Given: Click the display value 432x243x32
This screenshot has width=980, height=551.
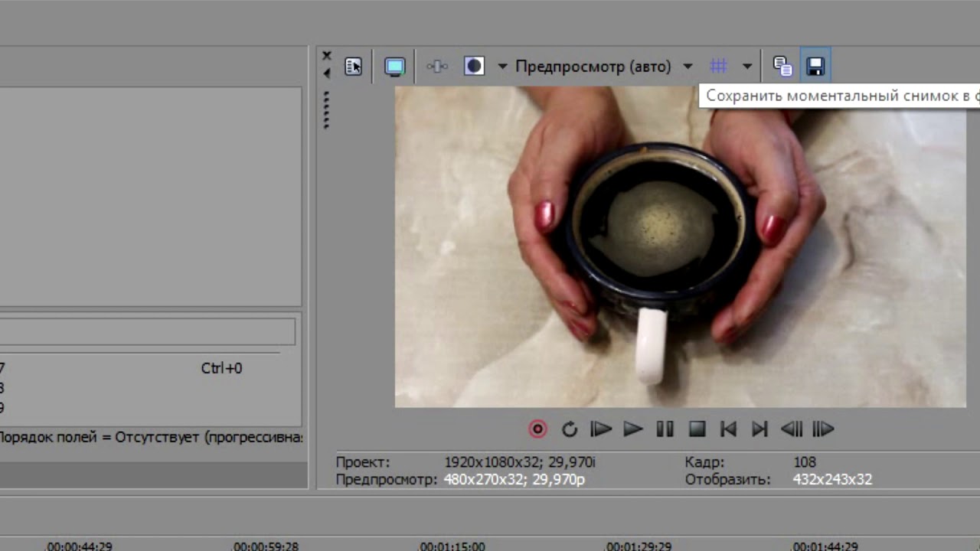Looking at the screenshot, I should 832,480.
